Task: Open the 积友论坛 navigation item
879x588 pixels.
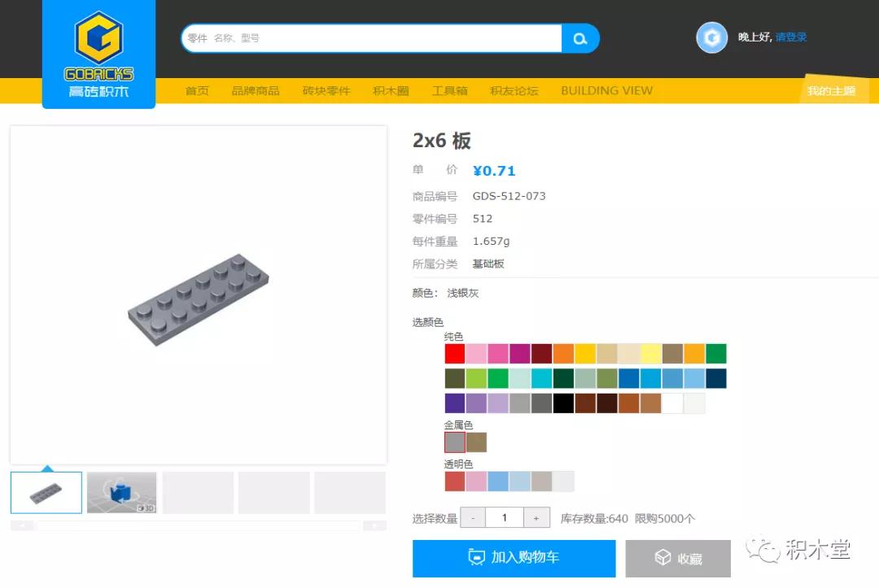Action: pos(514,90)
